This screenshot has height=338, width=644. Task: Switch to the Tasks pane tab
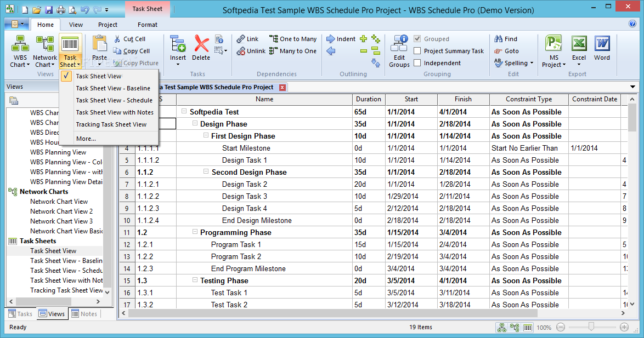coord(20,314)
